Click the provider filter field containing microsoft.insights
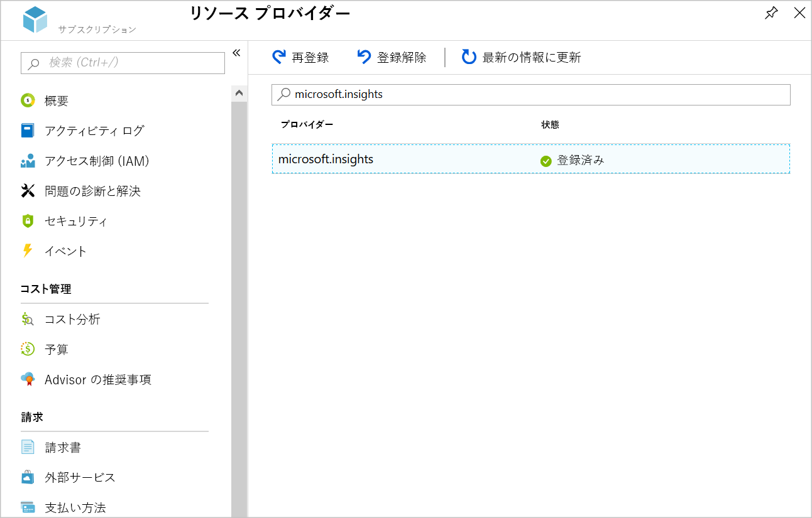Screen dimensions: 812x518 click(x=530, y=95)
